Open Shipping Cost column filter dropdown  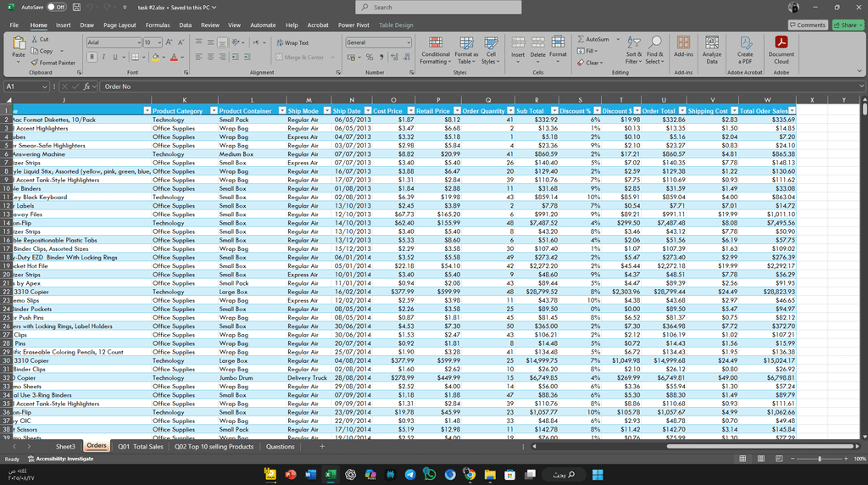point(734,111)
